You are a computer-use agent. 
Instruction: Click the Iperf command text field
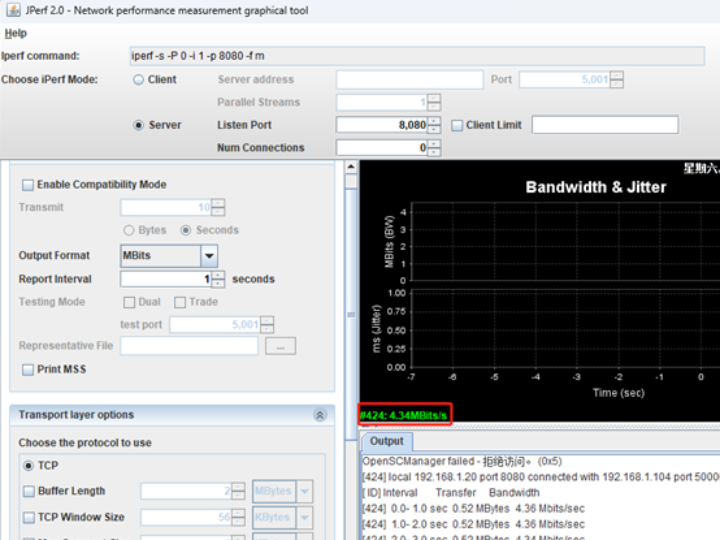(x=417, y=56)
